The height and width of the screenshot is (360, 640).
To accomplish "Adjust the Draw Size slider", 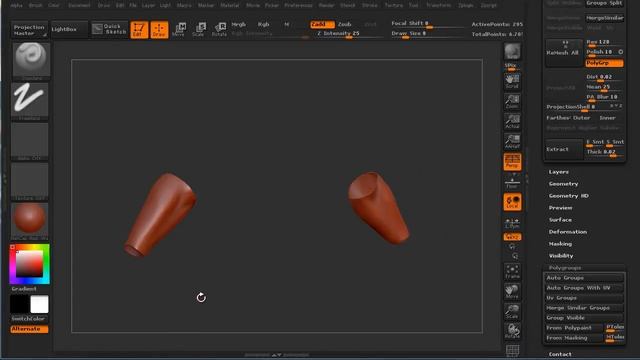I will coord(427,34).
